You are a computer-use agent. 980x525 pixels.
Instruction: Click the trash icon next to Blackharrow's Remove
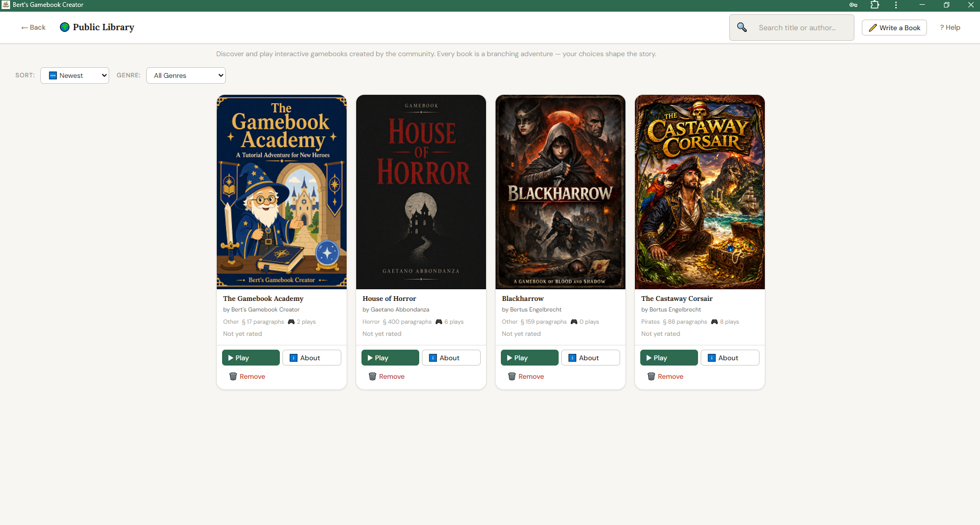[x=511, y=376]
